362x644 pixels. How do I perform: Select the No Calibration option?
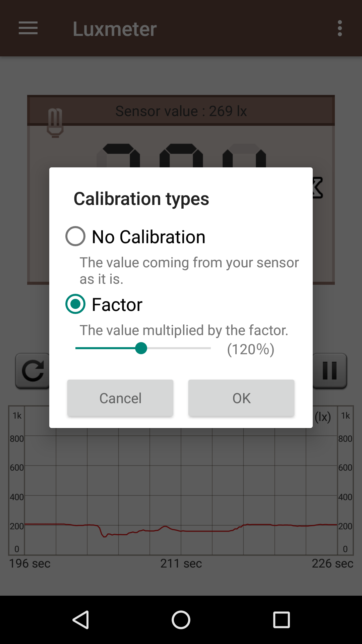coord(75,236)
